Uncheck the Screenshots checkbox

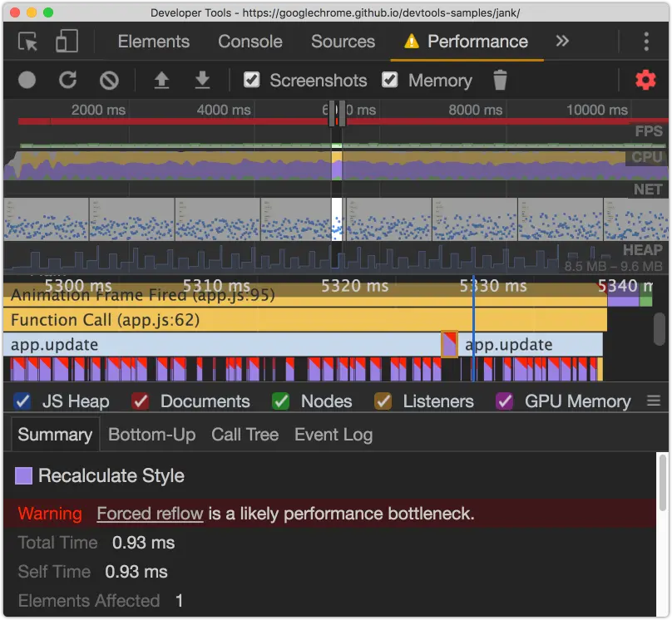pos(251,80)
